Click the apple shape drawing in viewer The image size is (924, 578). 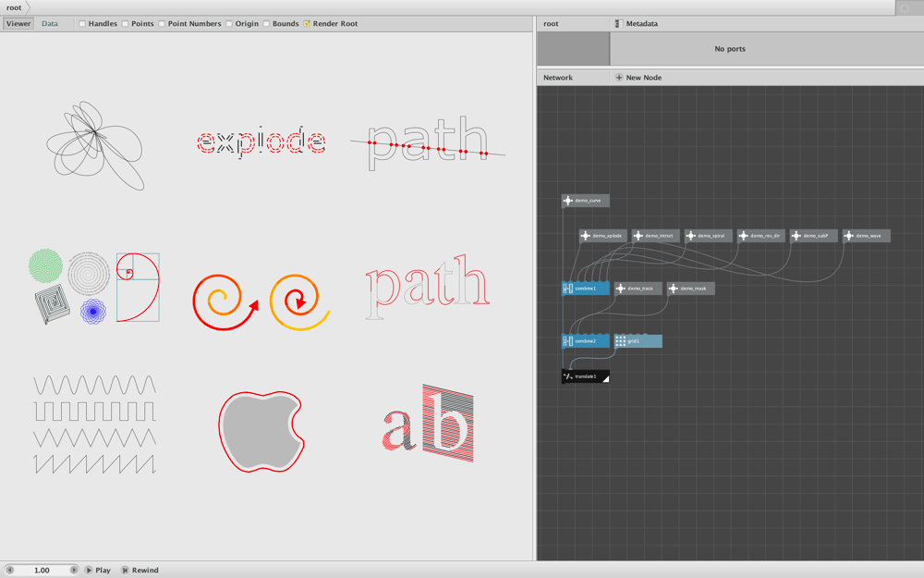pos(261,431)
